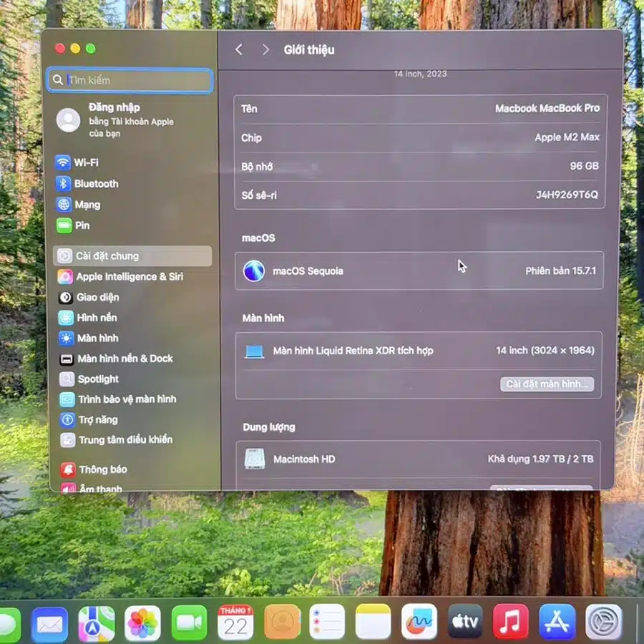Click the Cài đặt màn hình button
Screen dimensions: 644x644
pos(547,384)
